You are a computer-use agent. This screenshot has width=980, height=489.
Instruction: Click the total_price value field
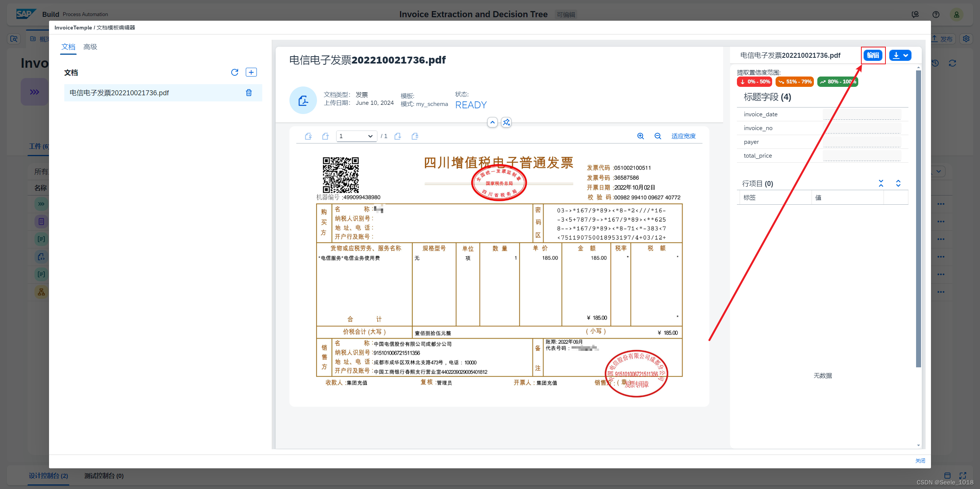862,155
